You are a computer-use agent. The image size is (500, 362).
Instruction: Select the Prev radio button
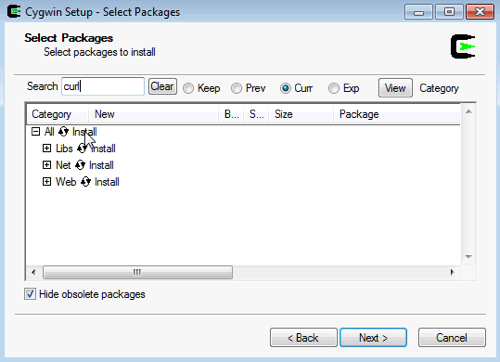click(236, 88)
